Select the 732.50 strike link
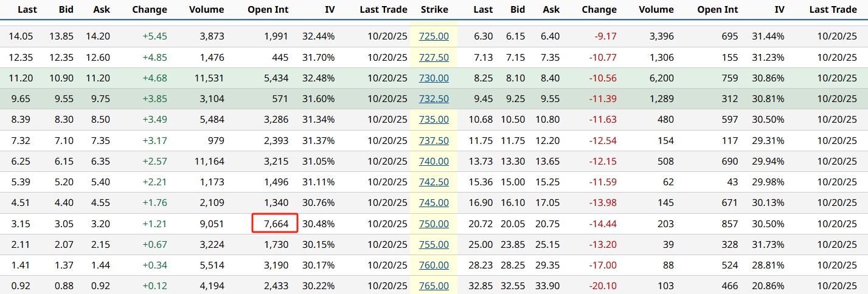This screenshot has height=294, width=868. point(434,99)
